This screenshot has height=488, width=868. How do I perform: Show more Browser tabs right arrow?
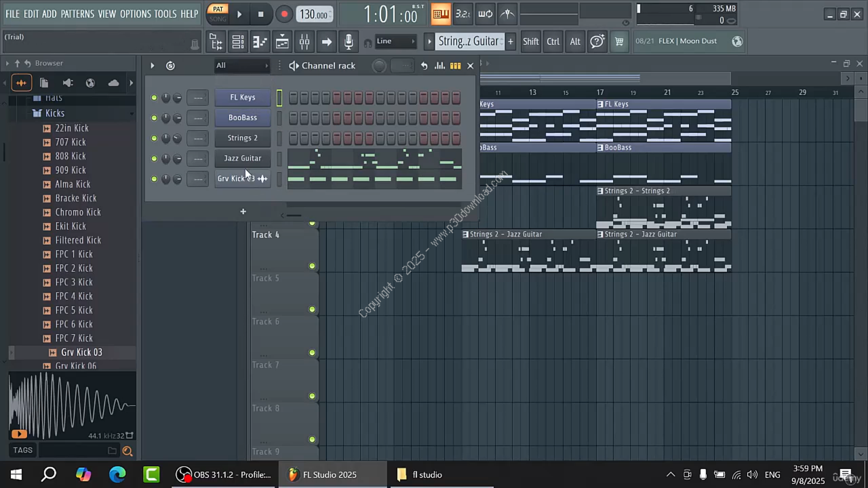(x=132, y=83)
